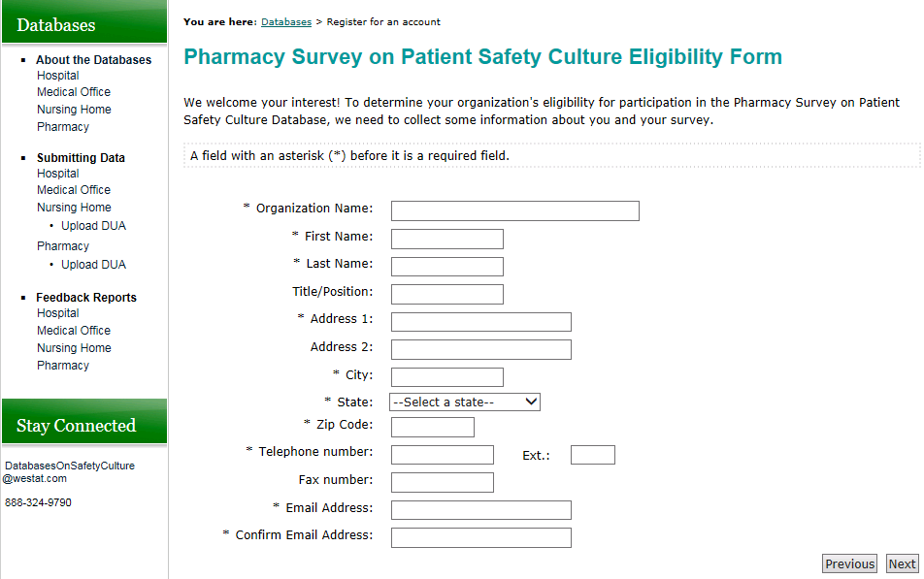
Task: Focus the City input field
Action: [x=446, y=377]
